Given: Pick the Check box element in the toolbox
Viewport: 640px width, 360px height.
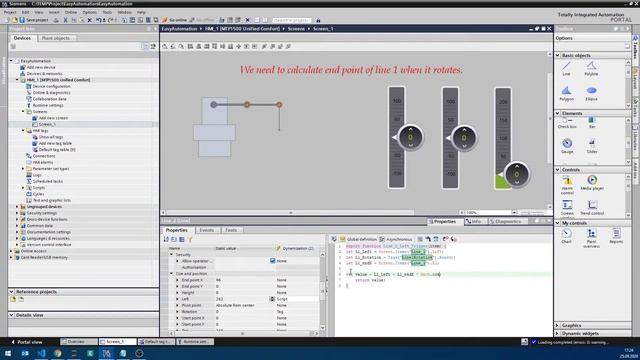Looking at the screenshot, I should [x=567, y=123].
